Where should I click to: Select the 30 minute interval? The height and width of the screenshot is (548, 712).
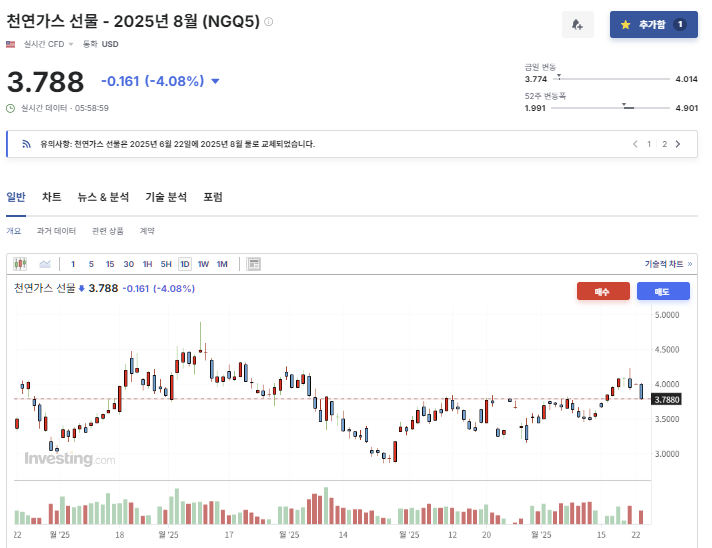click(x=129, y=264)
